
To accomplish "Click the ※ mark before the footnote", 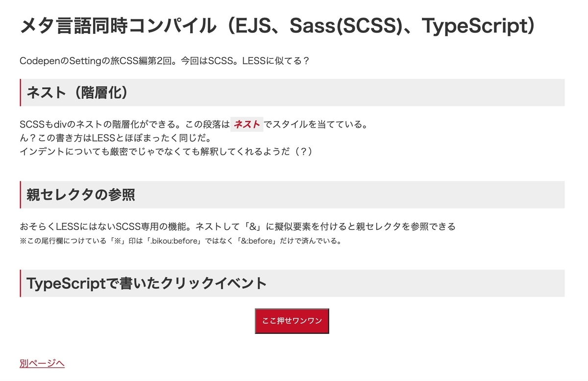I will click(x=23, y=241).
